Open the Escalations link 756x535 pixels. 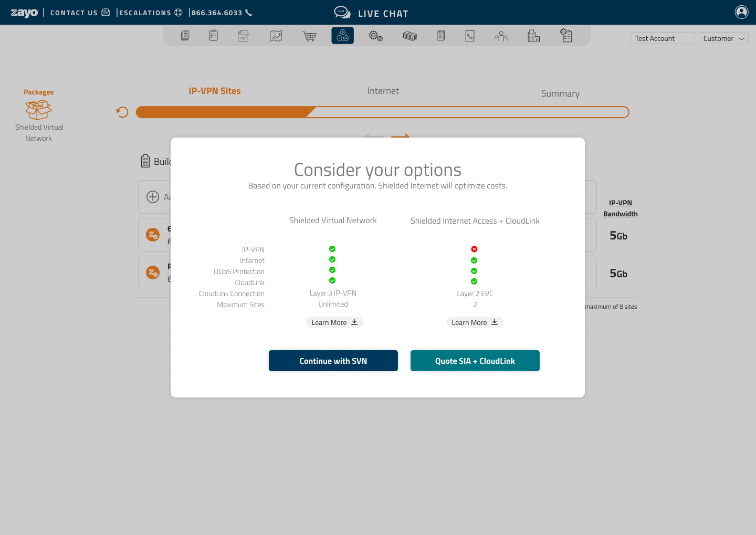pos(145,13)
